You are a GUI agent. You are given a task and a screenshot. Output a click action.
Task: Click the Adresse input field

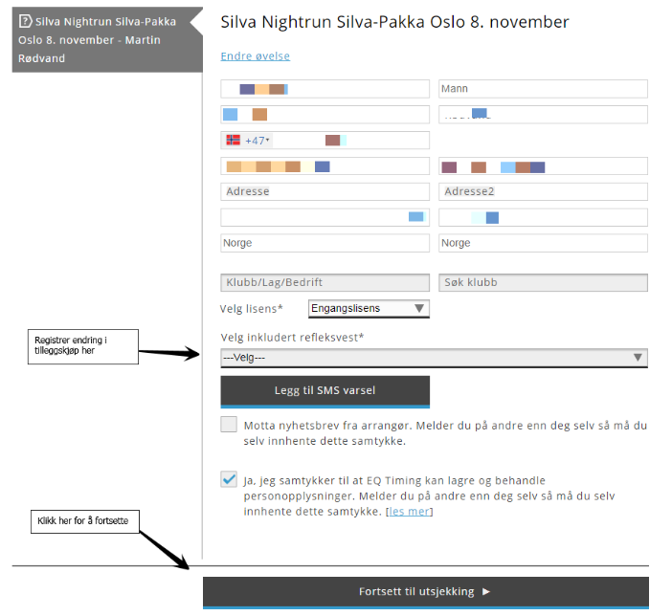click(x=325, y=191)
